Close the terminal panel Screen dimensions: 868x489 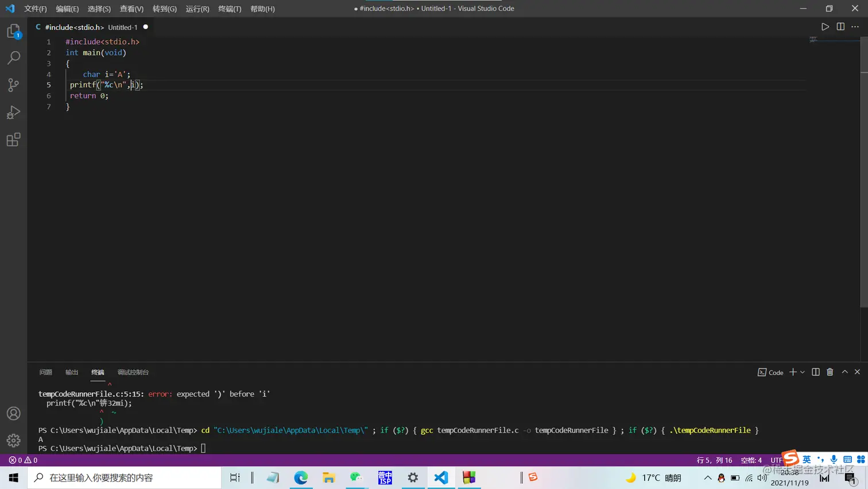coord(858,372)
